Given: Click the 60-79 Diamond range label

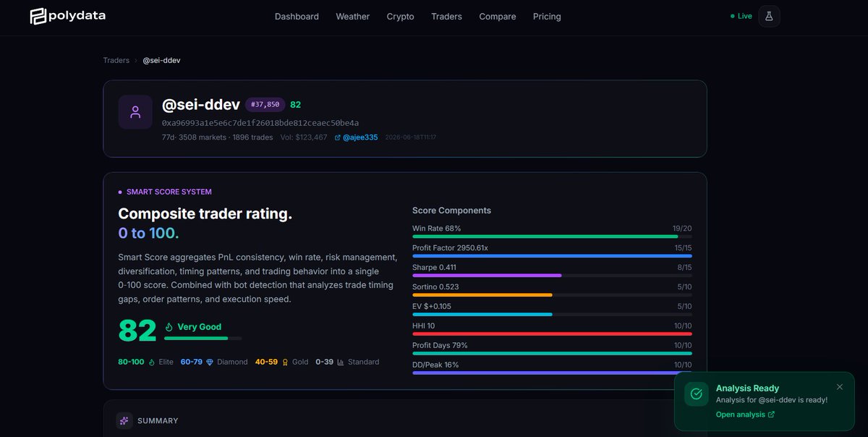Looking at the screenshot, I should pos(191,362).
